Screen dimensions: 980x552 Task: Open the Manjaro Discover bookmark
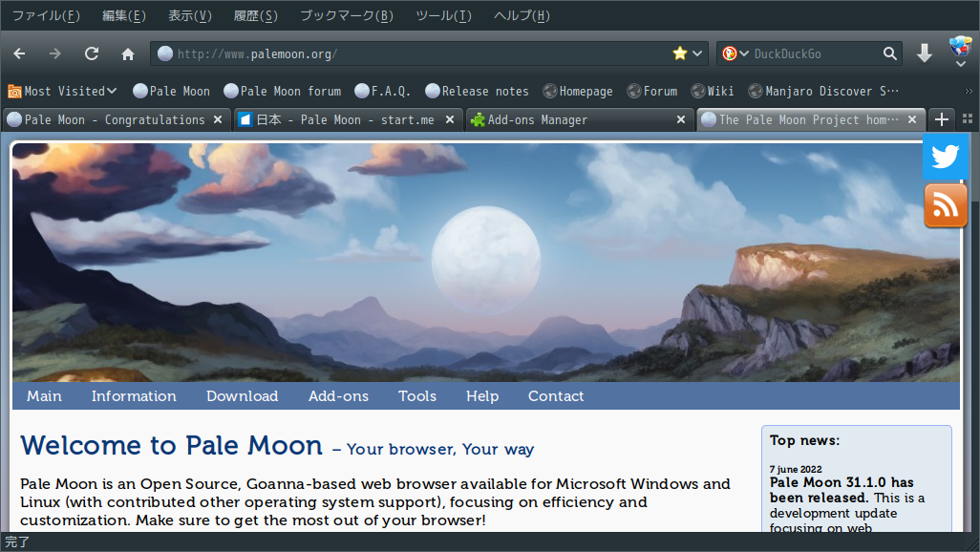click(823, 92)
